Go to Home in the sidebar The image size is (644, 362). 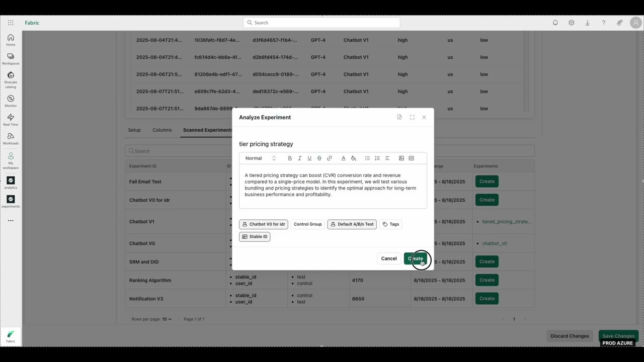point(11,40)
